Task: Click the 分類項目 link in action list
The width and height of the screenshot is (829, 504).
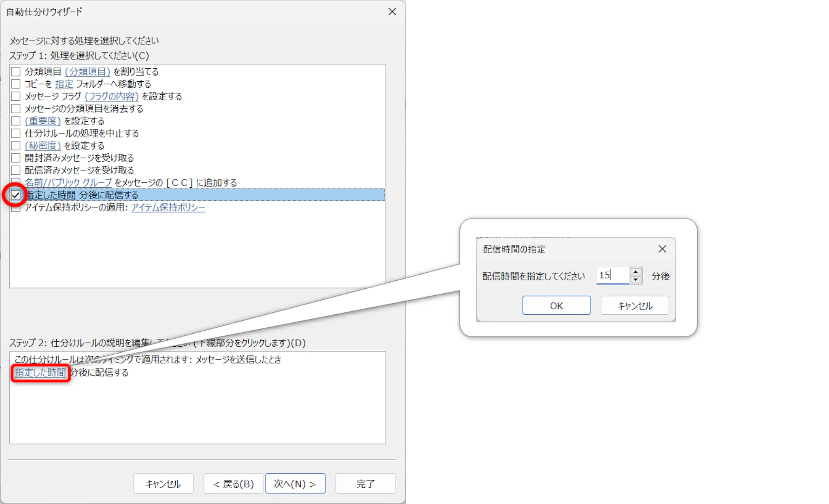Action: point(87,72)
